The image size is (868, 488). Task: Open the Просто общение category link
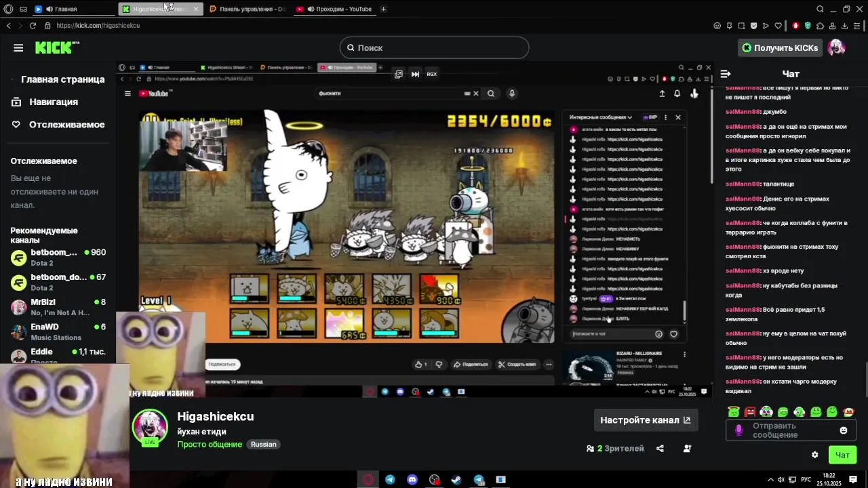click(x=210, y=445)
